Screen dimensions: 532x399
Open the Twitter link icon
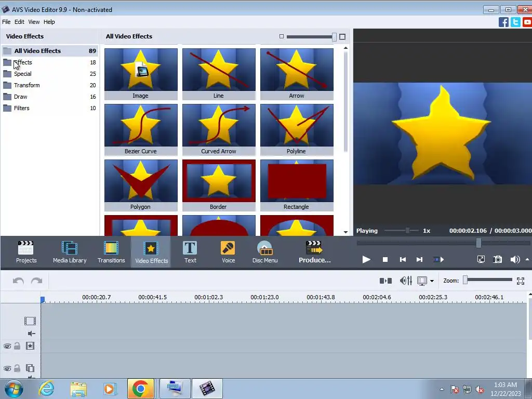tap(515, 22)
